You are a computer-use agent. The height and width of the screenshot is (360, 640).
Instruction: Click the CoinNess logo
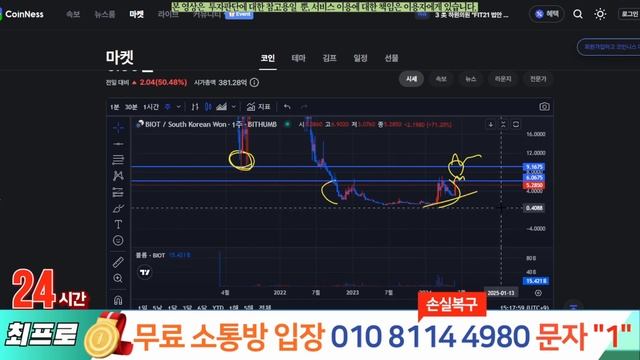[x=22, y=14]
